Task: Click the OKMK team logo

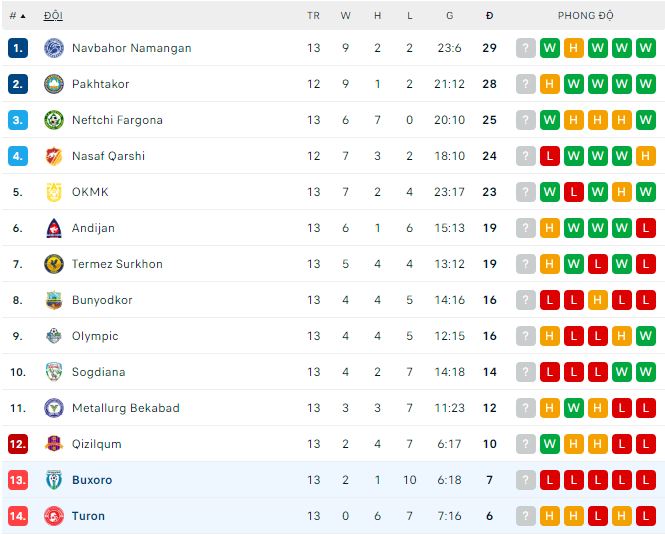Action: (54, 192)
